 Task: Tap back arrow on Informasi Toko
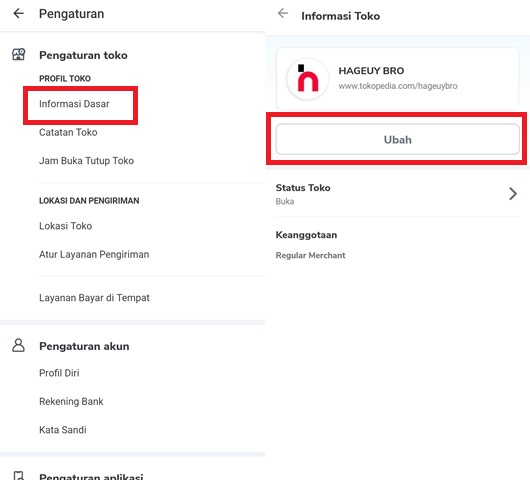tap(283, 14)
